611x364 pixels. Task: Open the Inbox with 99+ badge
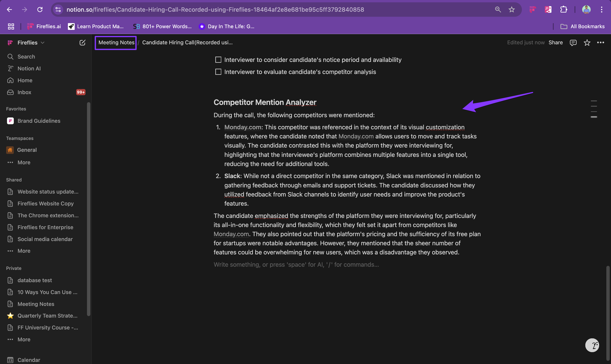click(x=24, y=92)
